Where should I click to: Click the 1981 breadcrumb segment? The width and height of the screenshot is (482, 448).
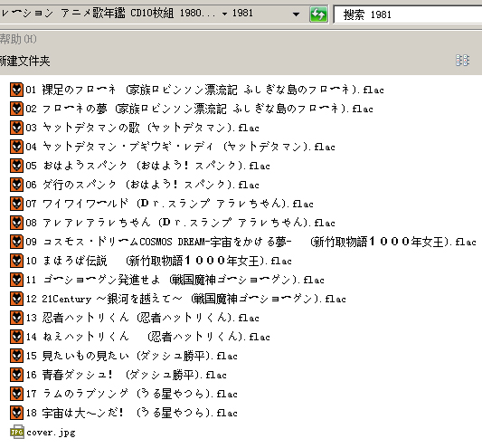242,13
